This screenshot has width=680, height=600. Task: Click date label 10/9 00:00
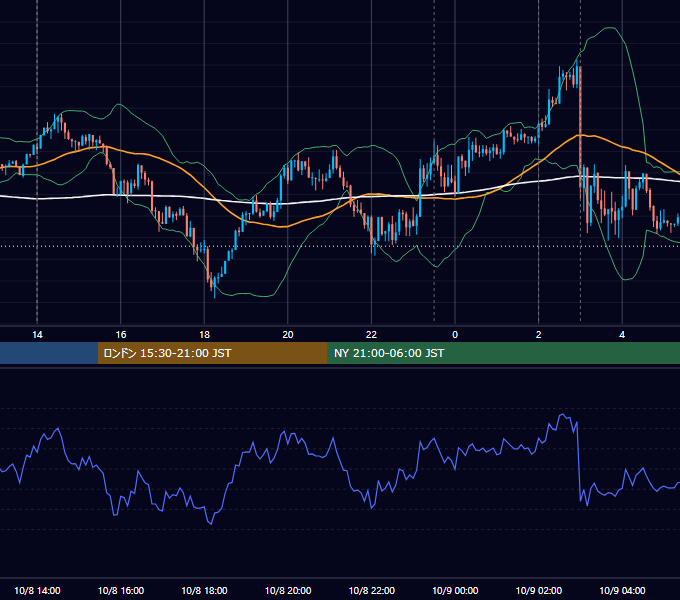tap(455, 590)
